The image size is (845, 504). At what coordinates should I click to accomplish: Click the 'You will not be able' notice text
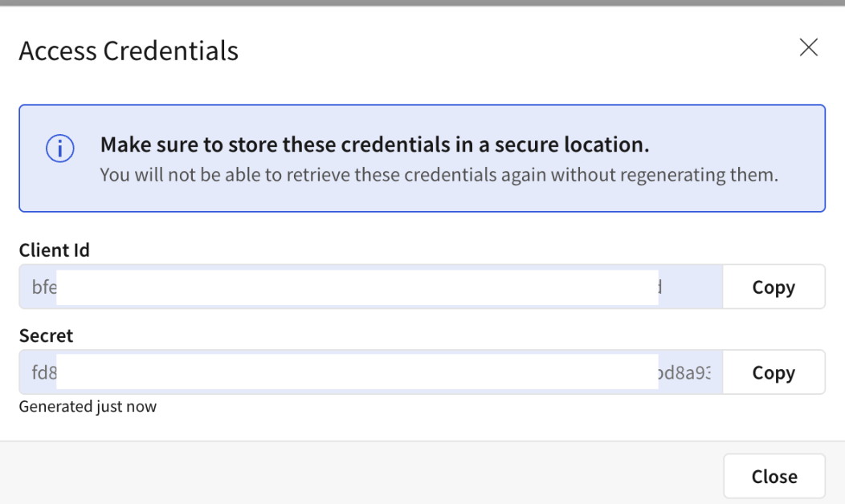(x=439, y=174)
